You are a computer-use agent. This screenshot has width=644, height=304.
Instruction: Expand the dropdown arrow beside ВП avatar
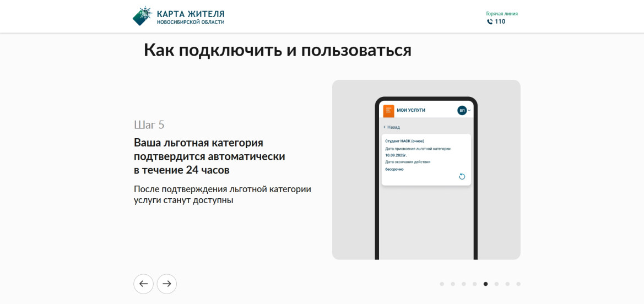tap(469, 111)
